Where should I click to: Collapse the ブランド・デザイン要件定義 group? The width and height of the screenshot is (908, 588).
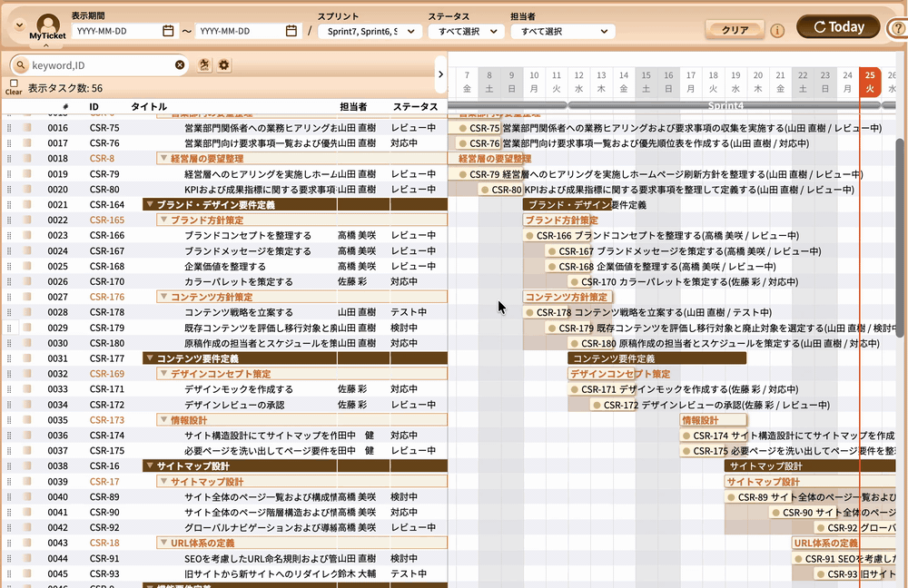(x=150, y=204)
